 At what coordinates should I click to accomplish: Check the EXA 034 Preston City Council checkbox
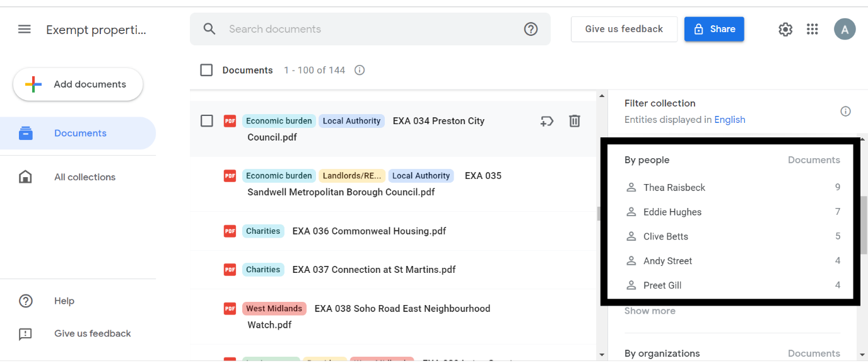point(206,121)
